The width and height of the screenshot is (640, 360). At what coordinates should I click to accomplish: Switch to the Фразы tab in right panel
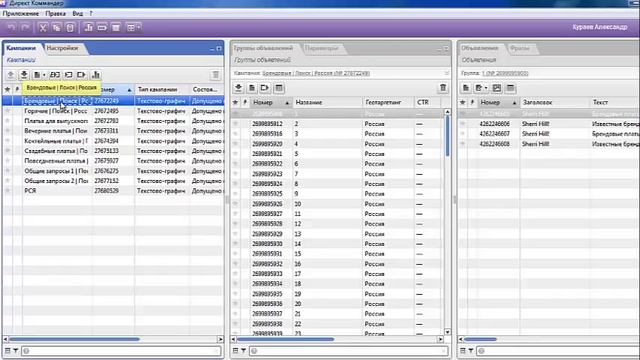520,48
